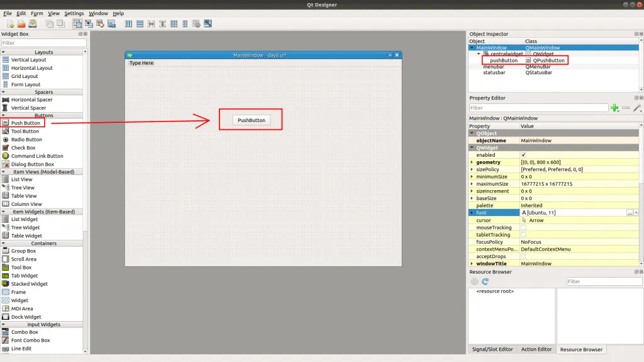Screen dimensions: 644x362
Task: Switch to the Signal/Slot Editor tab
Action: point(492,349)
